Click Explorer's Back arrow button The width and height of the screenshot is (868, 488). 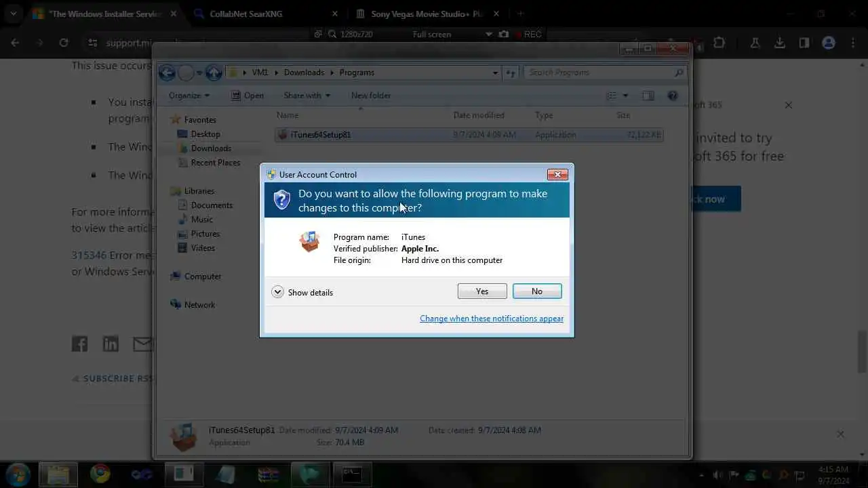(x=167, y=73)
